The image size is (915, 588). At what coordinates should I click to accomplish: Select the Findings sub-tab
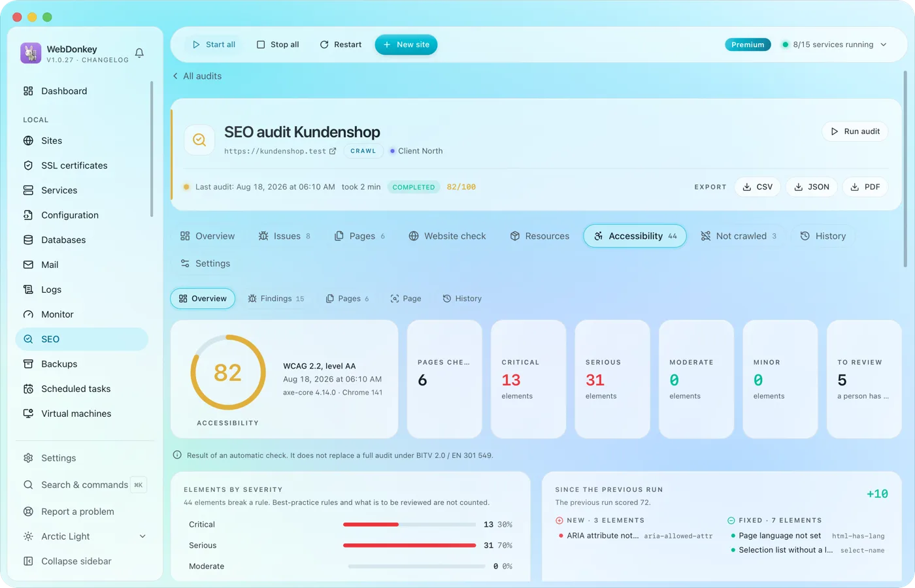tap(276, 299)
